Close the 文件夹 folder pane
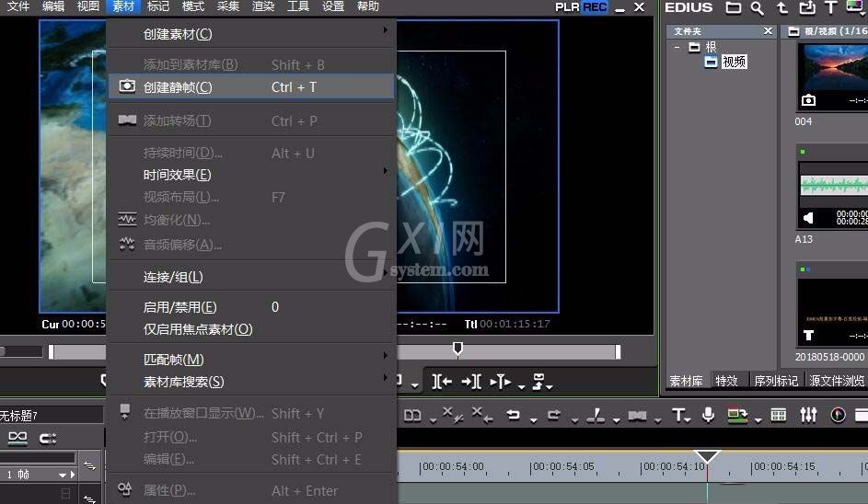 click(768, 31)
